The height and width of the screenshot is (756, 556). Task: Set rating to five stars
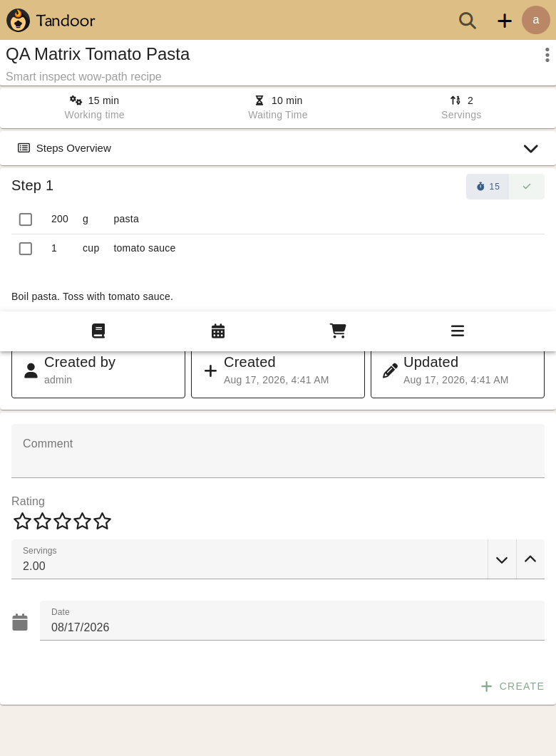102,521
